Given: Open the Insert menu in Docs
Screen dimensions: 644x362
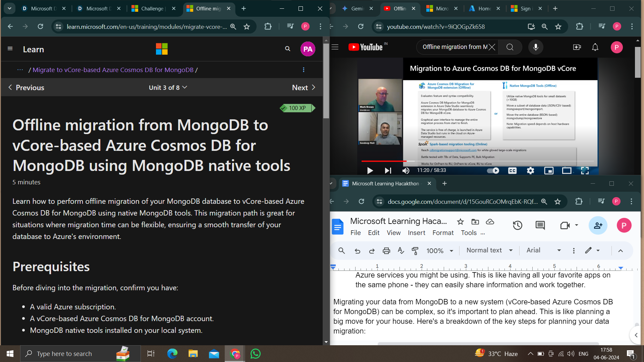Looking at the screenshot, I should 416,233.
